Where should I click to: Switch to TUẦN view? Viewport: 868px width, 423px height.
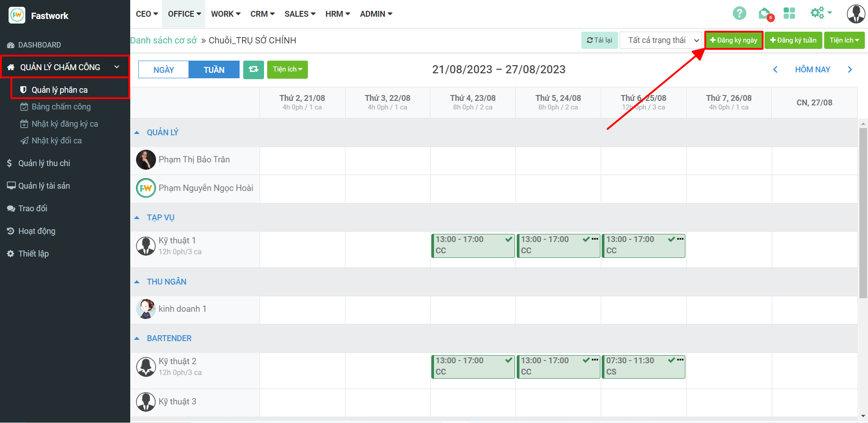pyautogui.click(x=214, y=70)
